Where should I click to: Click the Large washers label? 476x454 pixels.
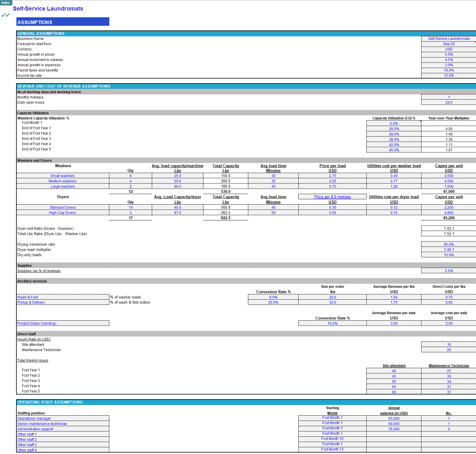coord(63,186)
